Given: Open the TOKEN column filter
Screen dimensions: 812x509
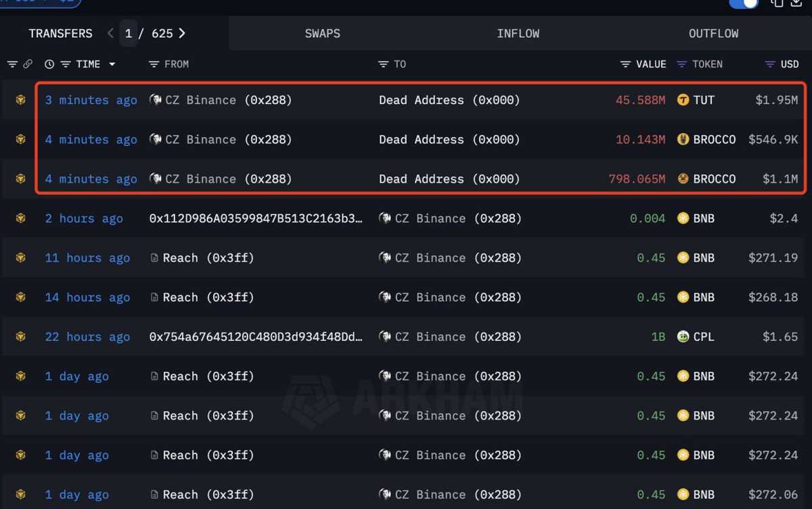Looking at the screenshot, I should coord(682,64).
